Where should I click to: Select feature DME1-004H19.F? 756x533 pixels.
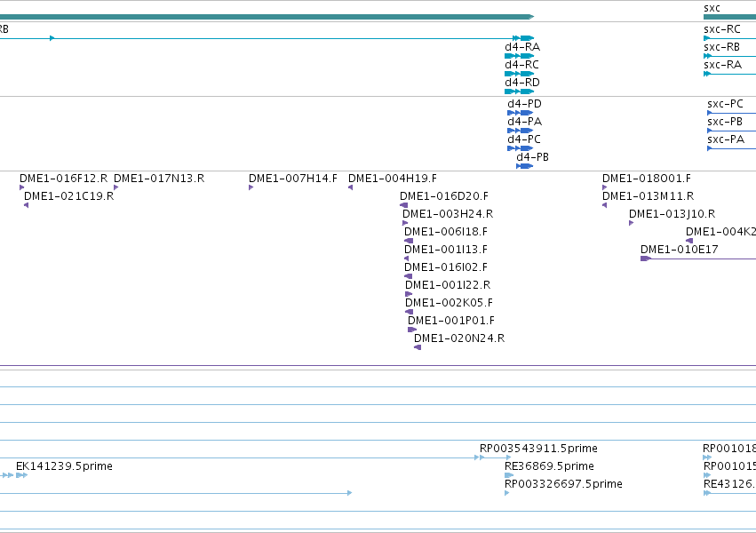coord(393,179)
